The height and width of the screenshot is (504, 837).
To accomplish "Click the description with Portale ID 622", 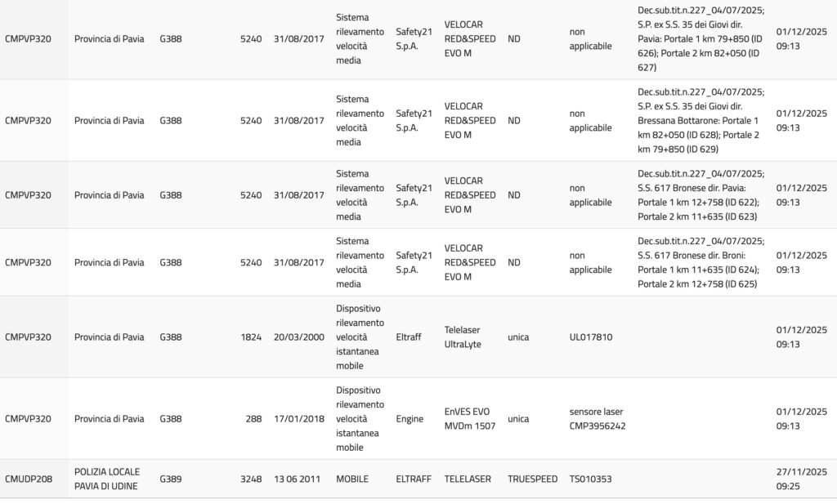I will coord(700,195).
